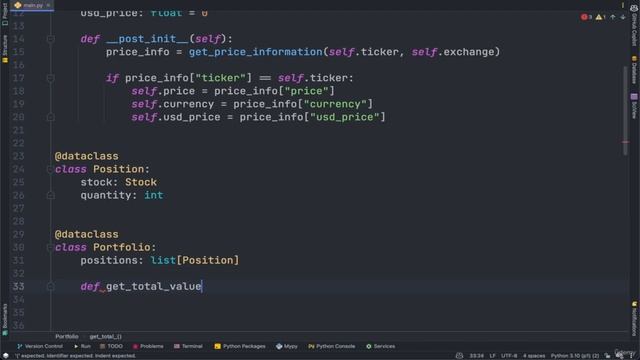Image resolution: width=640 pixels, height=360 pixels.
Task: Open the Services tool window
Action: tap(380, 346)
